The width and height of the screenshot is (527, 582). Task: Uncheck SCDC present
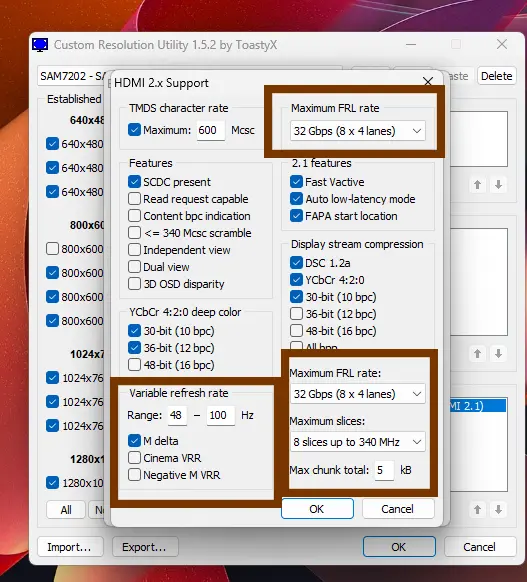point(134,182)
